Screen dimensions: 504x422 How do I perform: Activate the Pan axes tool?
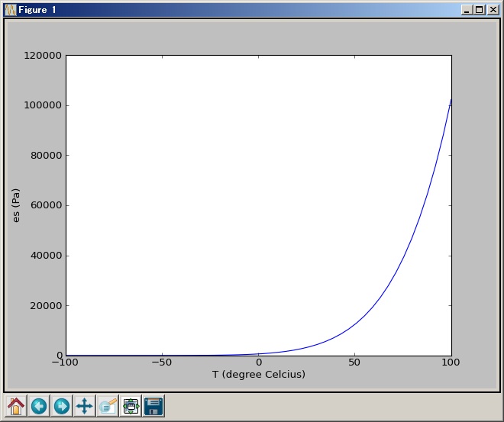[85, 406]
